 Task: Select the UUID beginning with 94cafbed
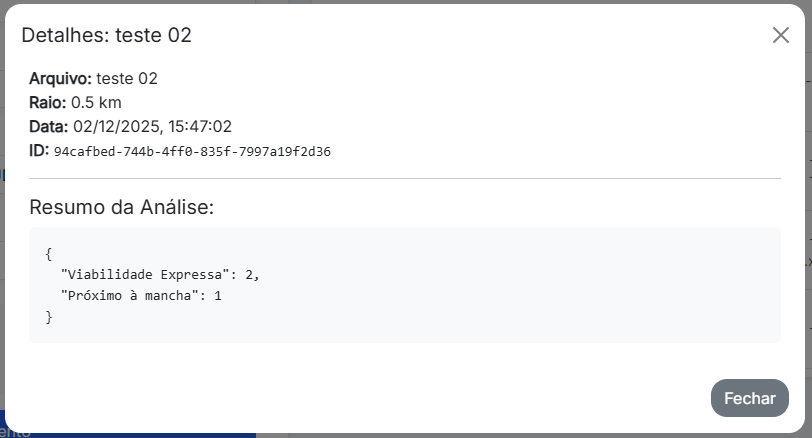click(192, 152)
